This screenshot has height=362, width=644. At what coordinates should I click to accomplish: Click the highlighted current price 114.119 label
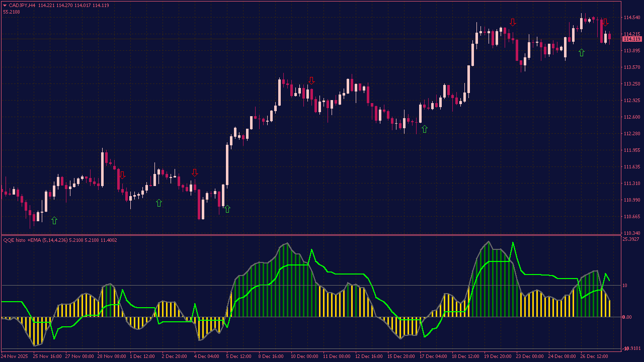(631, 39)
